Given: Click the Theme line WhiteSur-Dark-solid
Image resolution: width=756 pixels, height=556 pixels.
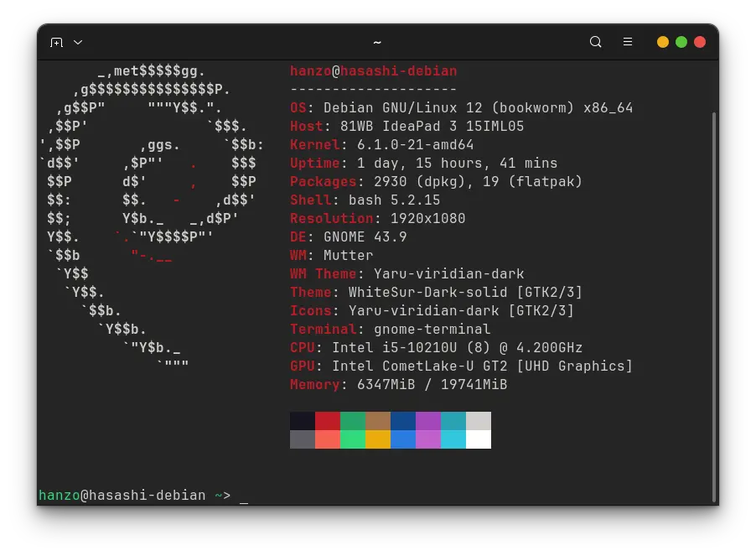Looking at the screenshot, I should 437,292.
